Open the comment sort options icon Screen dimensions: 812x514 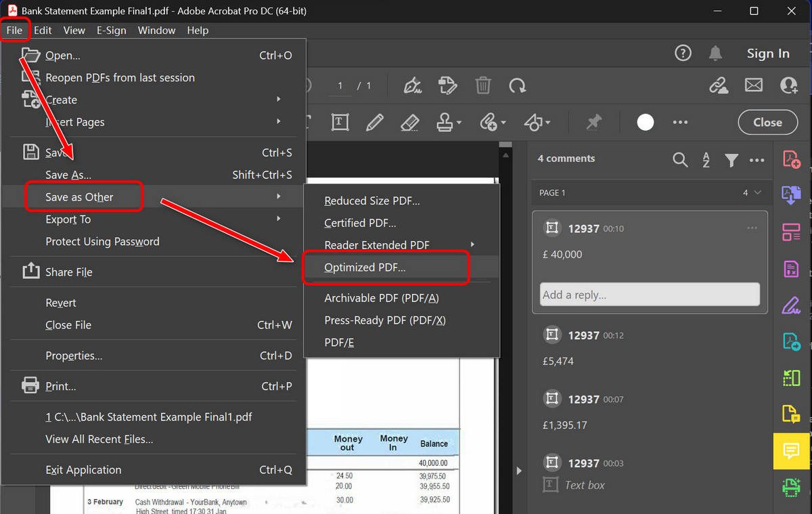[x=705, y=158]
